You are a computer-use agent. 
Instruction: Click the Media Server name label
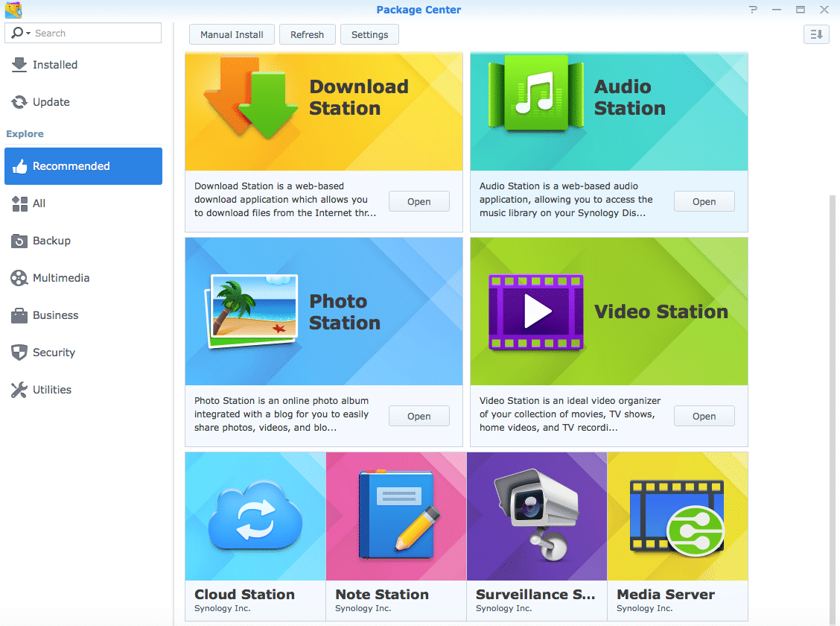665,595
